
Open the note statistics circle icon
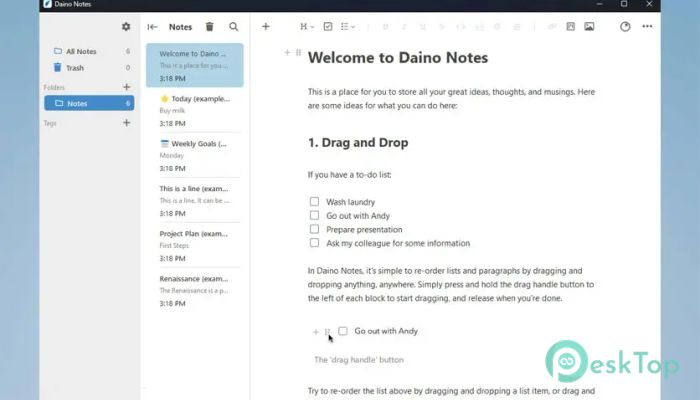tap(625, 27)
